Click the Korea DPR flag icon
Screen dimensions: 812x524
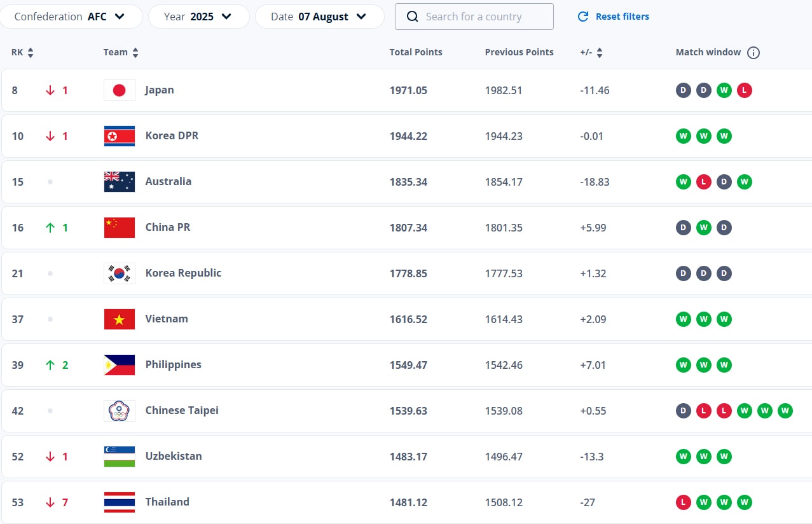[x=120, y=136]
